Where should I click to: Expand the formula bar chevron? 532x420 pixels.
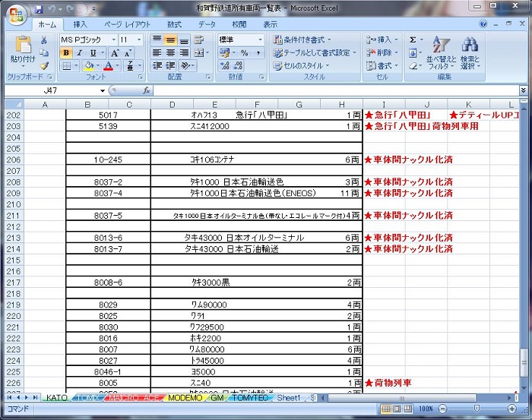tap(523, 90)
